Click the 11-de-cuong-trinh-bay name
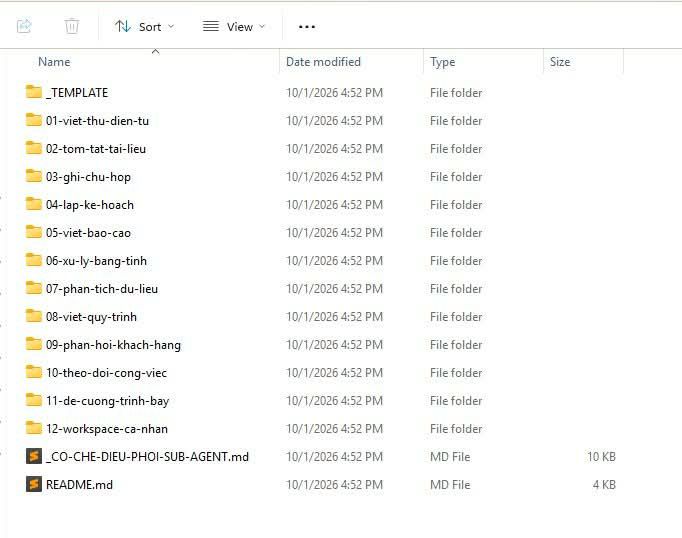682x538 pixels. pos(107,401)
